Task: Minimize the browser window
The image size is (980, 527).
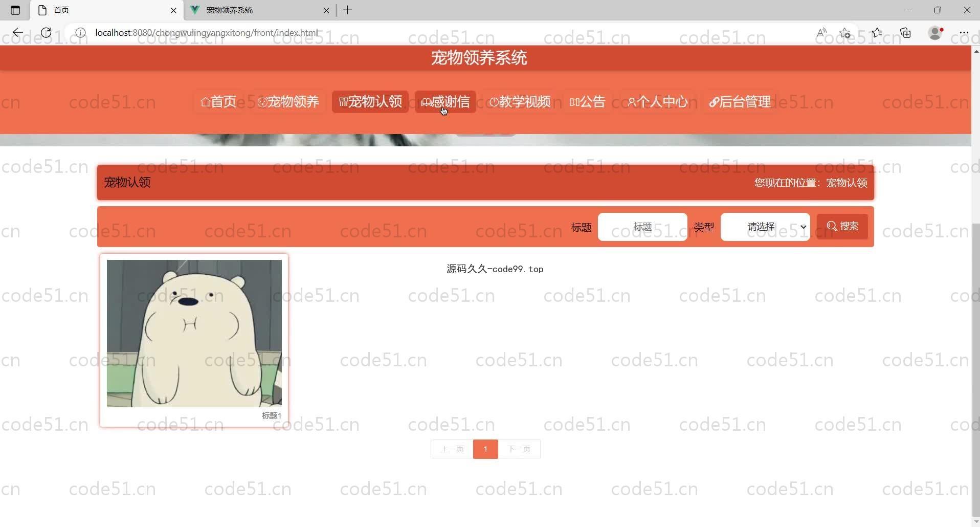Action: 908,10
